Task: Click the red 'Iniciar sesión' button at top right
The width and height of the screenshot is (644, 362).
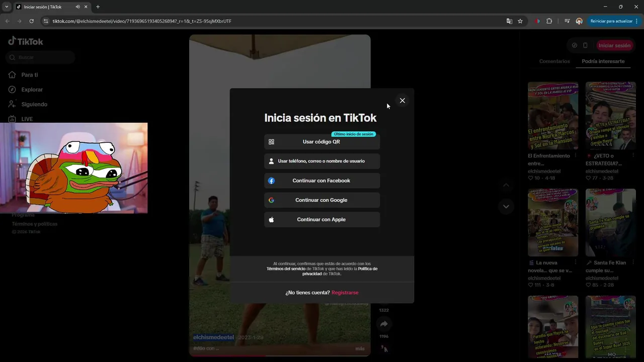Action: 614,45
